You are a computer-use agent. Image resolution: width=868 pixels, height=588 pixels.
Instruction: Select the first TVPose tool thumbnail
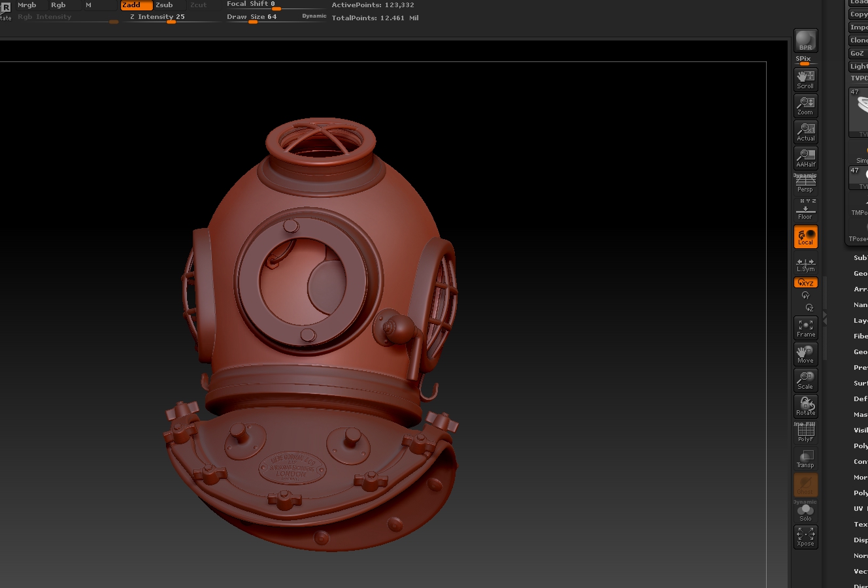[858, 112]
